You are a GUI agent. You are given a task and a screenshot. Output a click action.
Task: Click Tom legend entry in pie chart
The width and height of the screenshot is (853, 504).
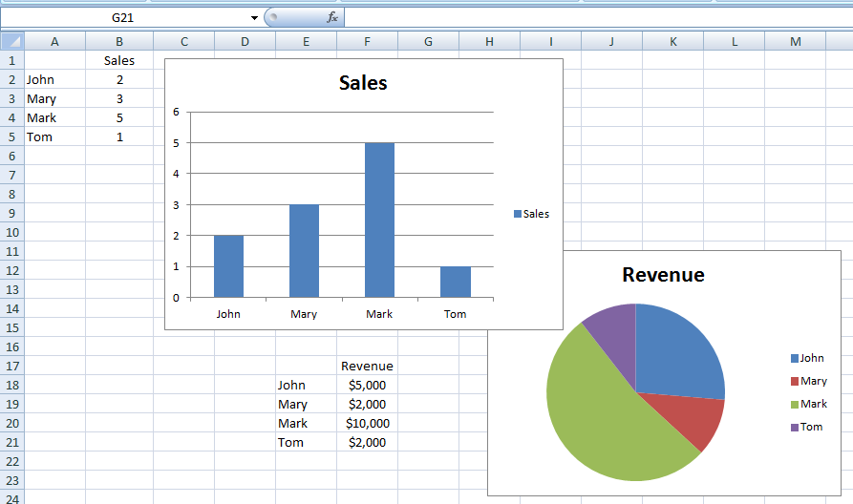807,427
